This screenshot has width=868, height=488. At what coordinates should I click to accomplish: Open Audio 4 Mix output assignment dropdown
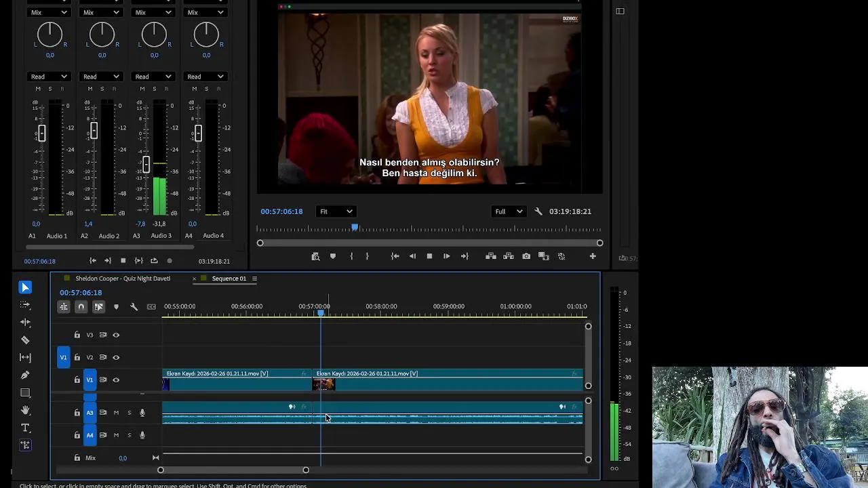(x=205, y=12)
